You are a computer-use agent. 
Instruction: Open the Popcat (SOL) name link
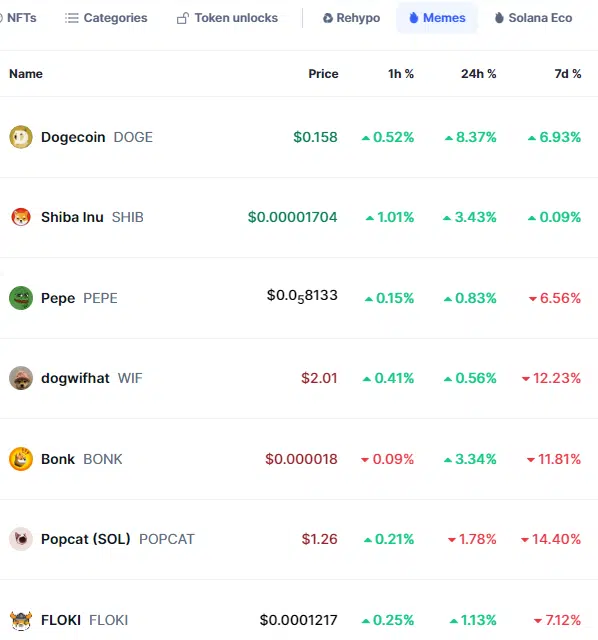coord(86,539)
